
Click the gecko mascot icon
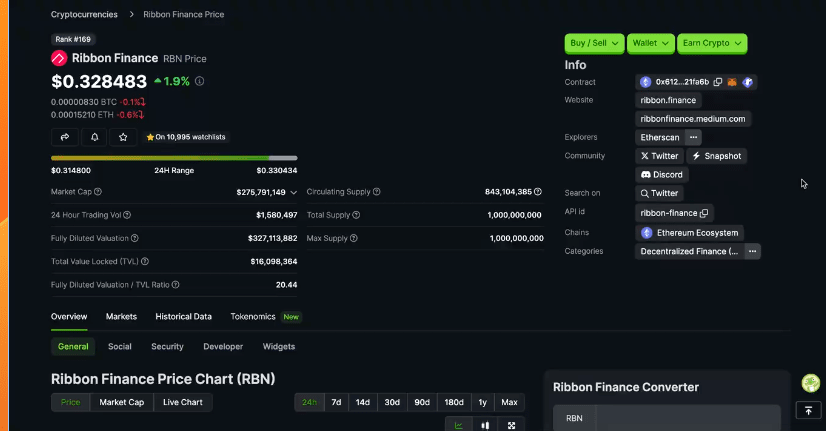coord(811,383)
